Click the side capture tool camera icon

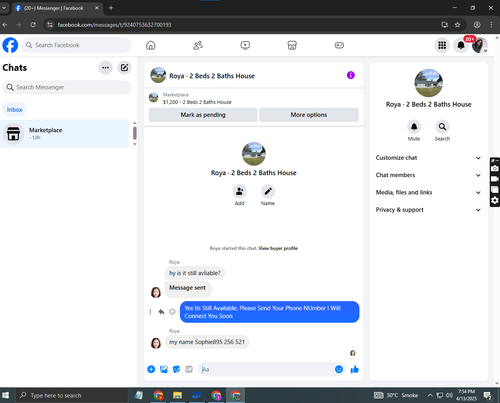pyautogui.click(x=495, y=168)
